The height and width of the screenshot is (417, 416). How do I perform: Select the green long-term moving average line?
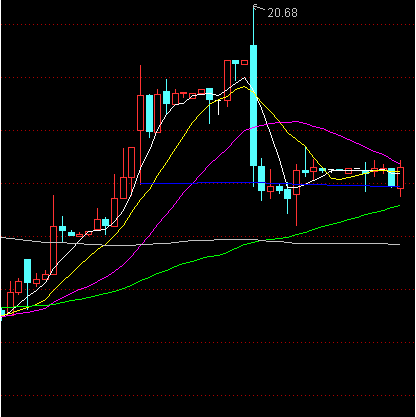[x=200, y=258]
